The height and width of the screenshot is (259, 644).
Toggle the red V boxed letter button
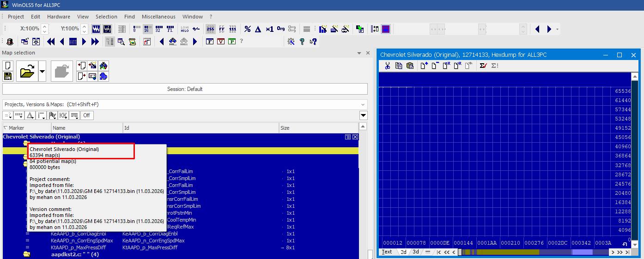(221, 42)
